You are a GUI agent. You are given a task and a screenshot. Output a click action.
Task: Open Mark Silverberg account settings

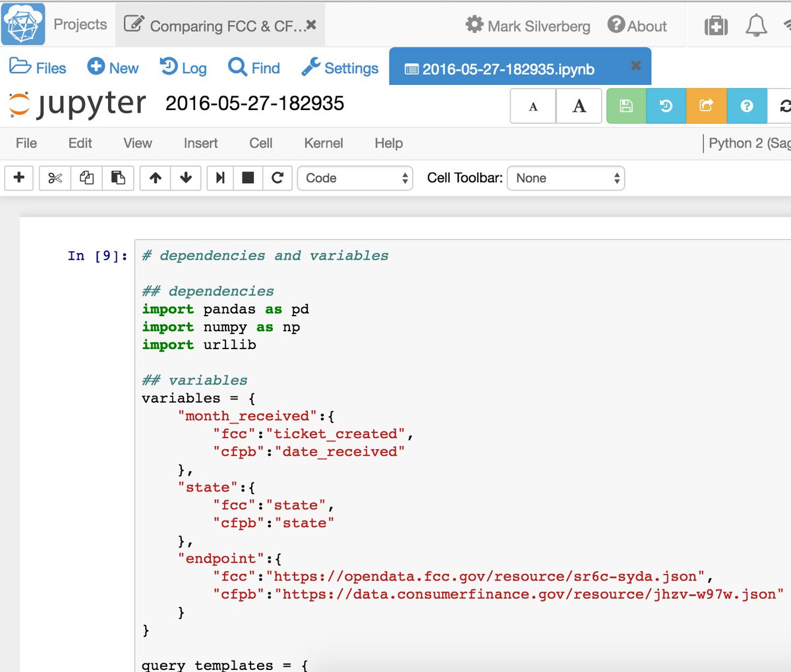(528, 26)
